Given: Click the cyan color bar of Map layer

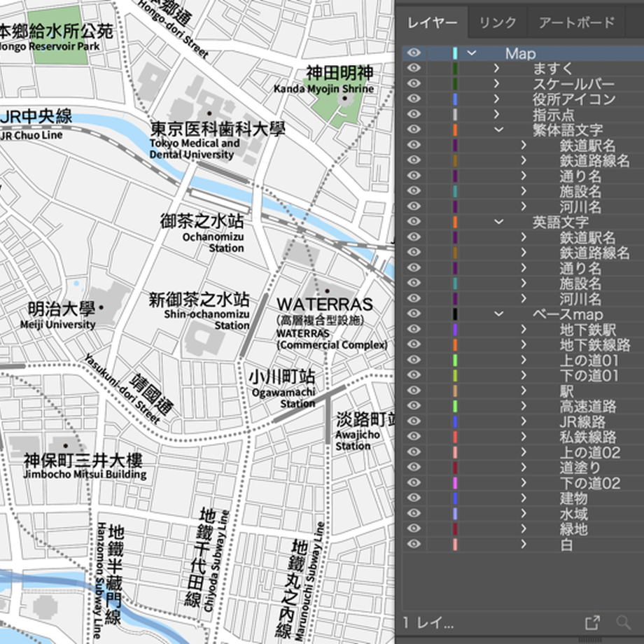Looking at the screenshot, I should coord(455,53).
